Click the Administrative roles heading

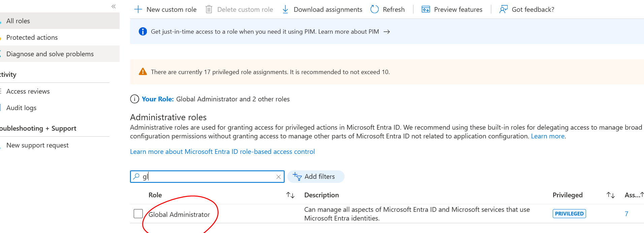point(168,117)
